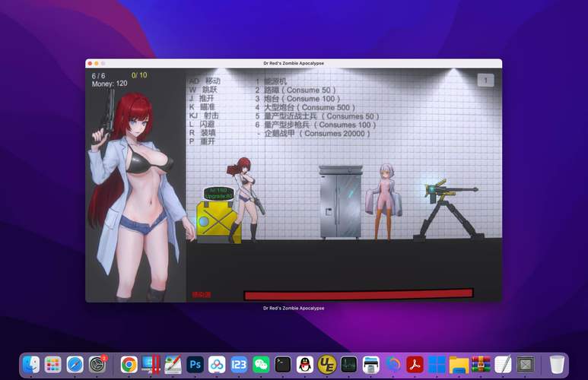Click the red-haired player character sprite
The image size is (588, 380).
246,197
